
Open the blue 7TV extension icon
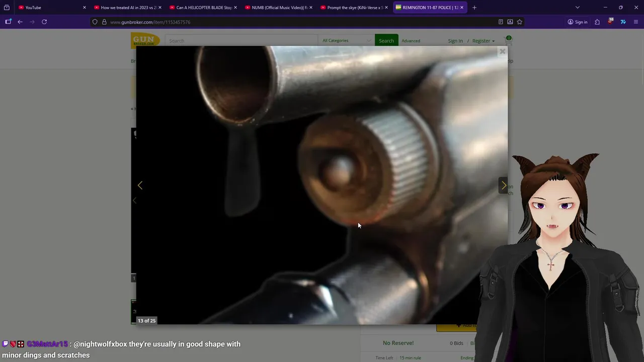point(623,22)
